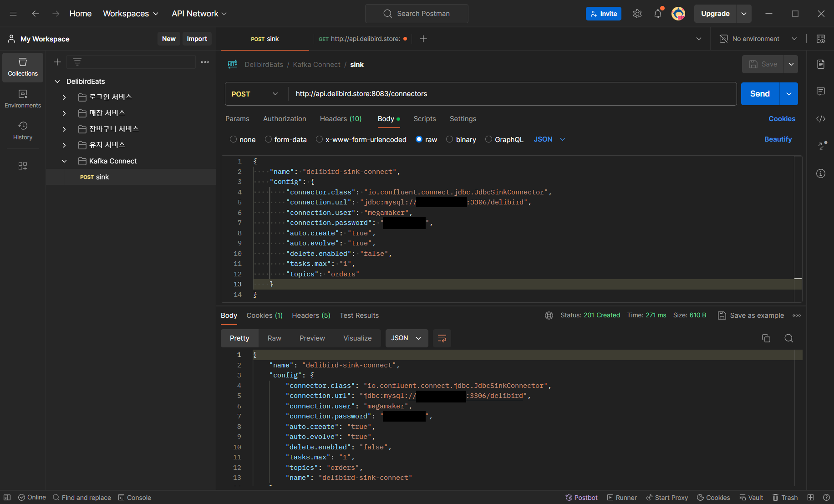Collapse the Kafka Connect folder
Viewport: 834px width, 504px height.
tap(64, 161)
